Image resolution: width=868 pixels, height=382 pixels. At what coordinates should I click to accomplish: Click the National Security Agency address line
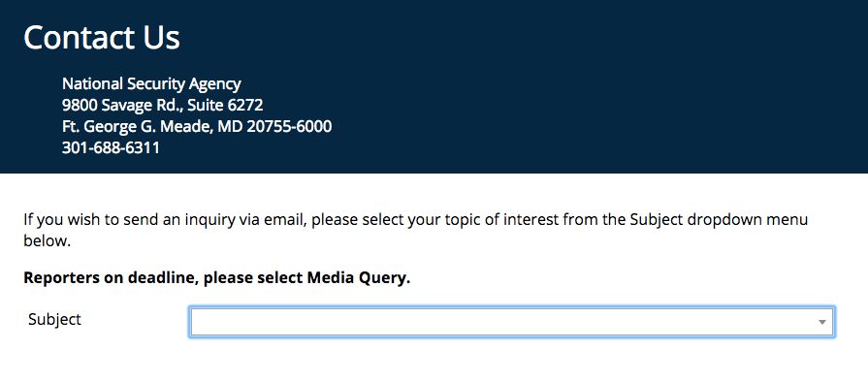(x=151, y=83)
